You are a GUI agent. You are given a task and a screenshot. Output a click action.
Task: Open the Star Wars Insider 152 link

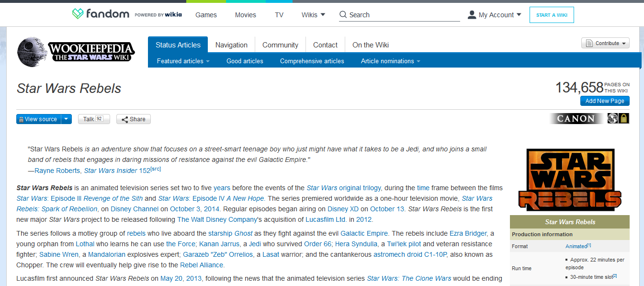(x=117, y=171)
